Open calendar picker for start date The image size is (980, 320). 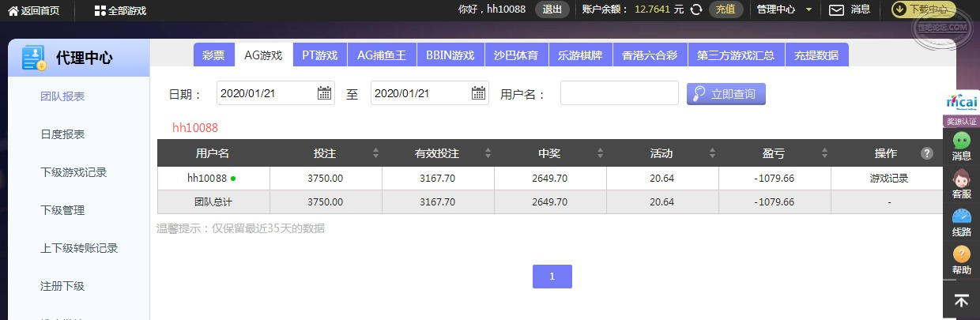[324, 93]
